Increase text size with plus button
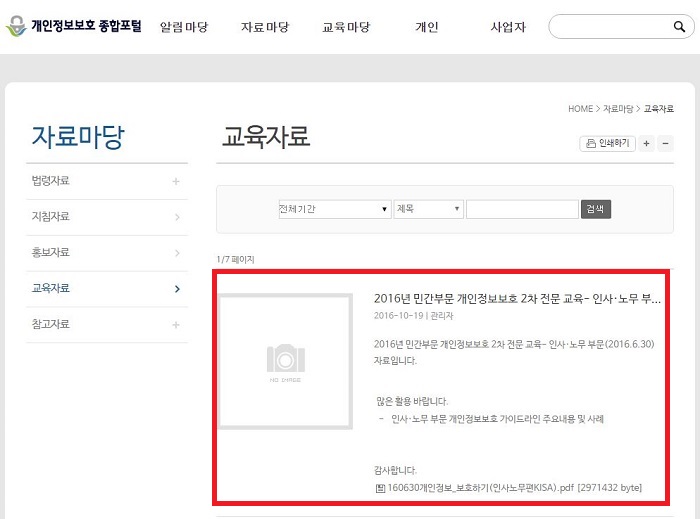Viewport: 700px width, 519px height. pos(647,144)
